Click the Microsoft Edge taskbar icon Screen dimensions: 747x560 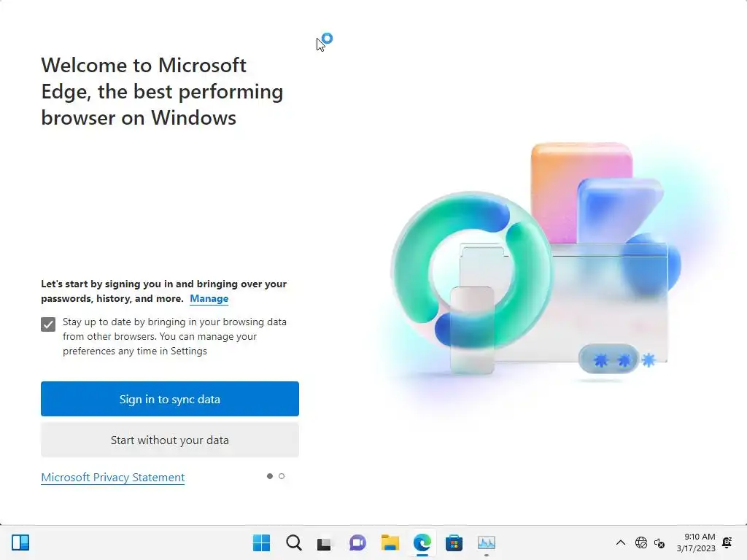point(422,542)
